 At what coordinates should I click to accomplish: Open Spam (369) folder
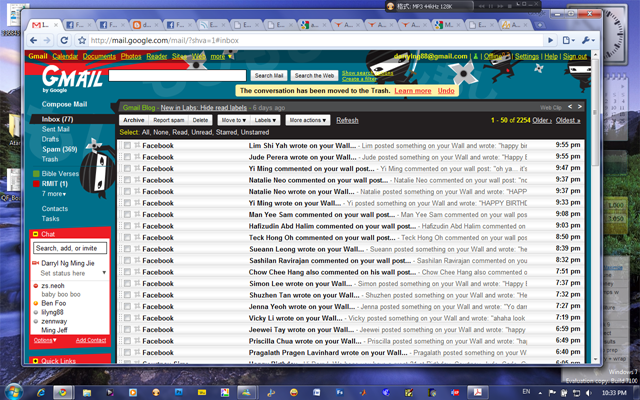point(60,149)
